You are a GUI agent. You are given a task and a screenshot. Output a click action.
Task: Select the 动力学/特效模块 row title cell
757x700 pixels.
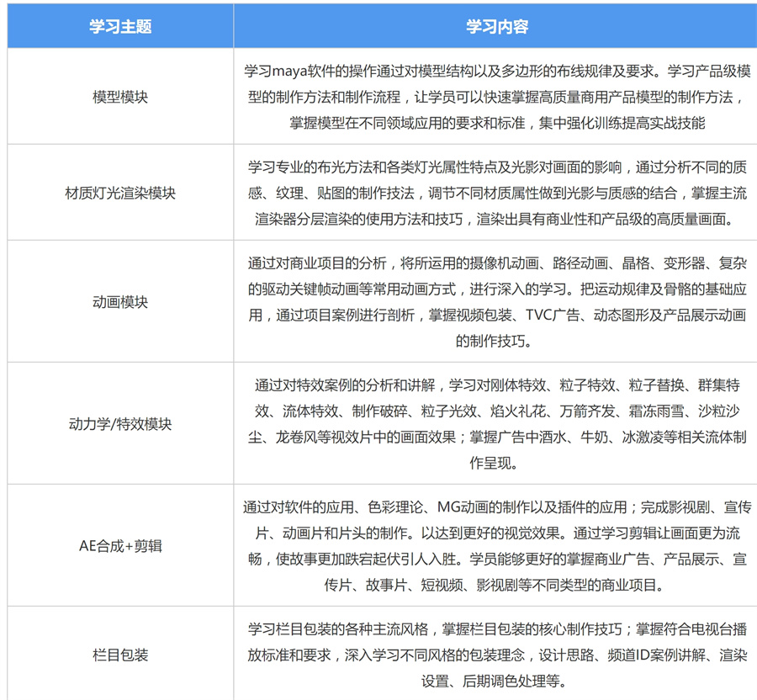click(x=119, y=423)
